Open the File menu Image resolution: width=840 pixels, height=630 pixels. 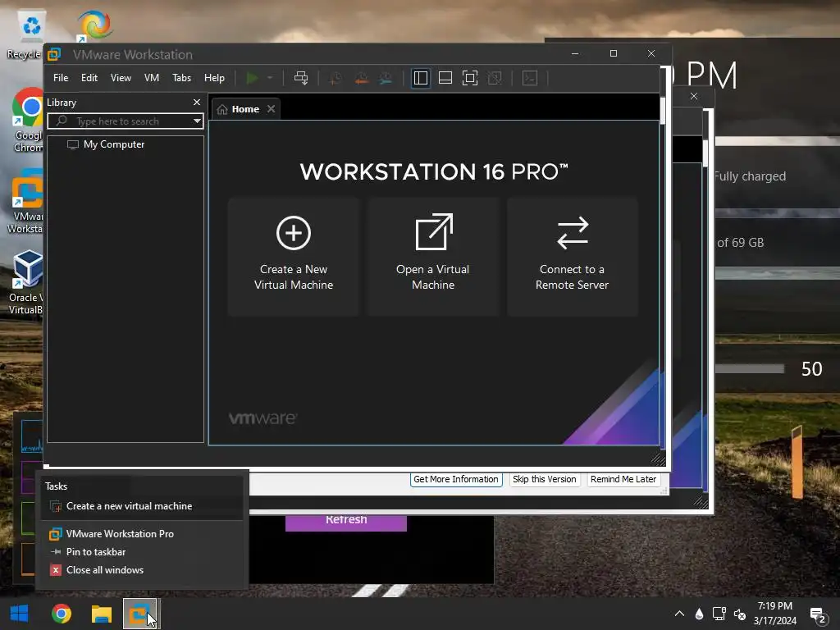point(61,78)
